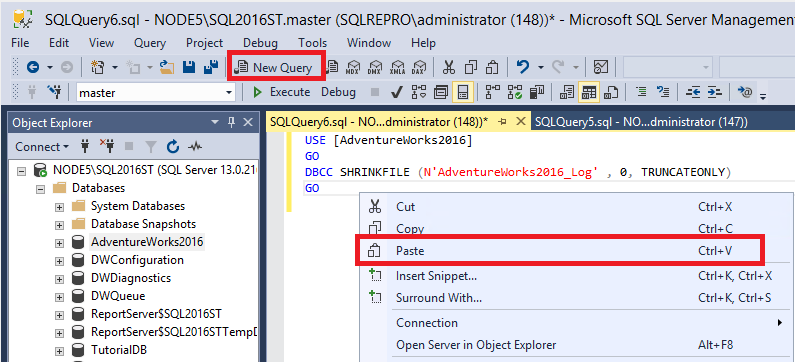Undo the last edit via toolbar
This screenshot has width=795, height=364.
tap(523, 67)
